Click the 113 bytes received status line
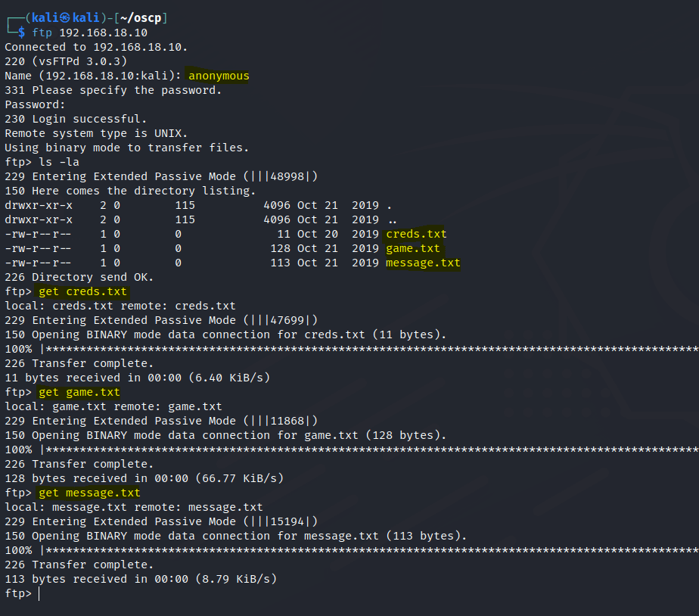 [x=141, y=579]
